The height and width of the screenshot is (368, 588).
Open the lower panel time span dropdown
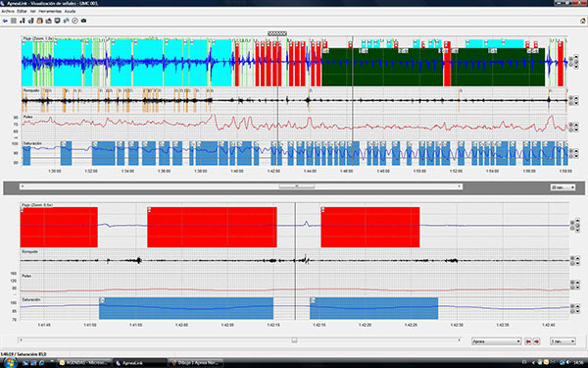[563, 342]
